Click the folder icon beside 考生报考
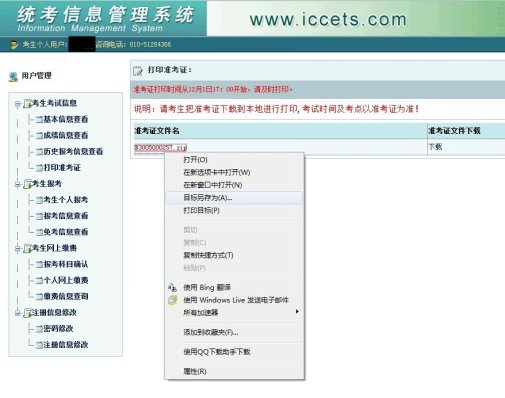 click(x=27, y=184)
